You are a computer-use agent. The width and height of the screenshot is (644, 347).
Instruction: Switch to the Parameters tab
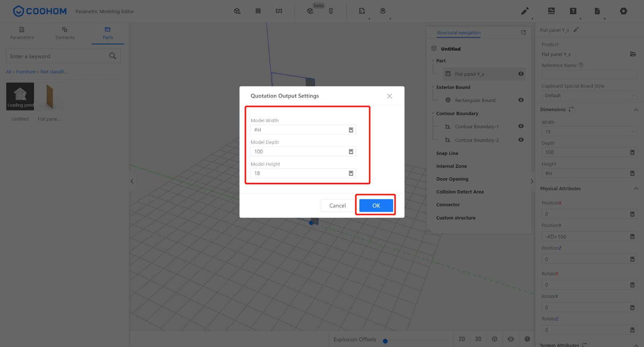pyautogui.click(x=22, y=33)
